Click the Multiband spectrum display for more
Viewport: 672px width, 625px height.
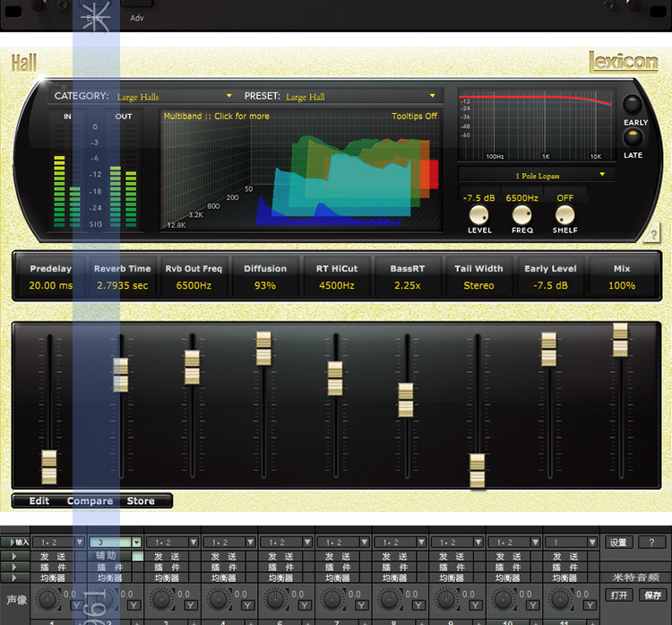point(300,170)
